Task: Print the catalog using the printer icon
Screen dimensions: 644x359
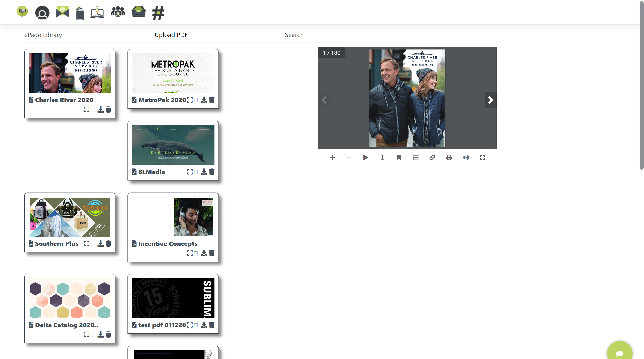Action: (449, 157)
